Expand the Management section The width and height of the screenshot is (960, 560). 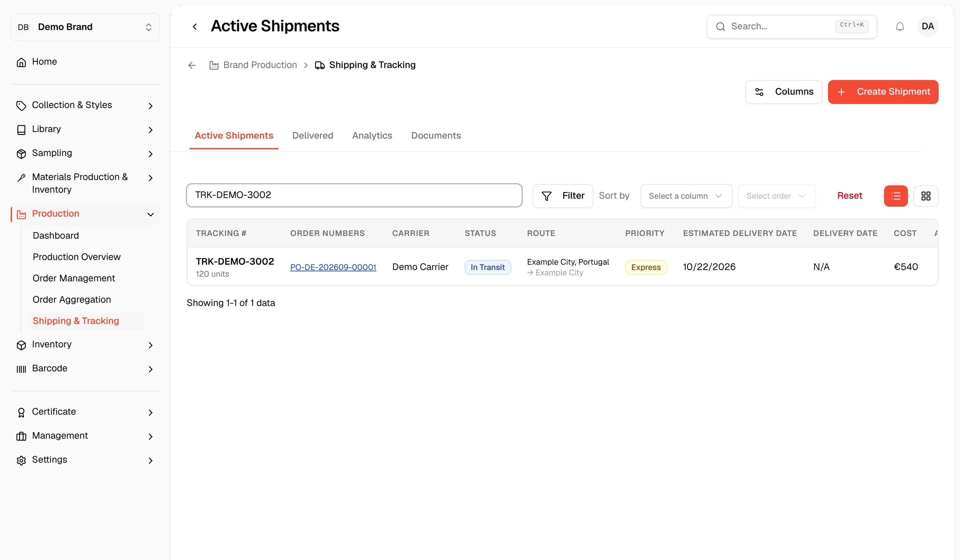85,436
